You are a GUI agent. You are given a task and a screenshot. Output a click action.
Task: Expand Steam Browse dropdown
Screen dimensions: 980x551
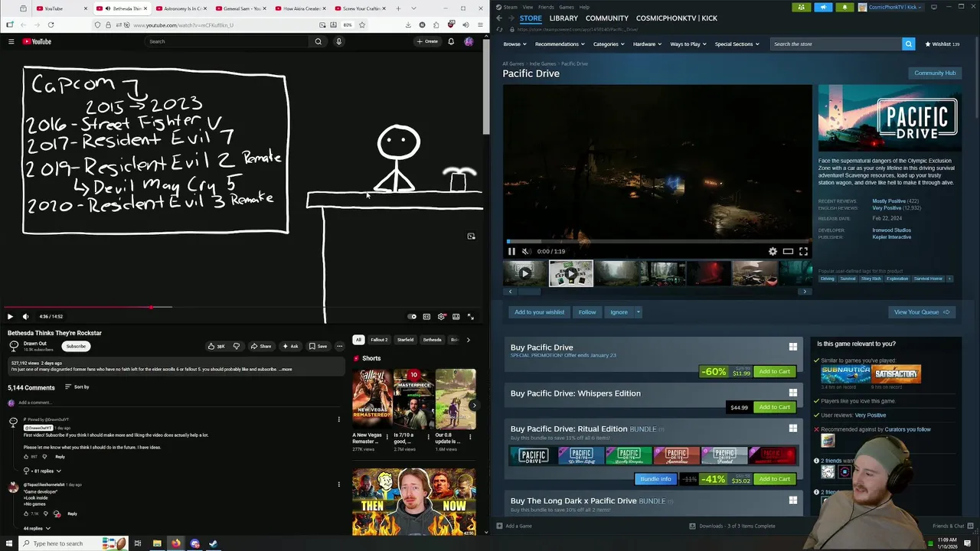point(514,44)
